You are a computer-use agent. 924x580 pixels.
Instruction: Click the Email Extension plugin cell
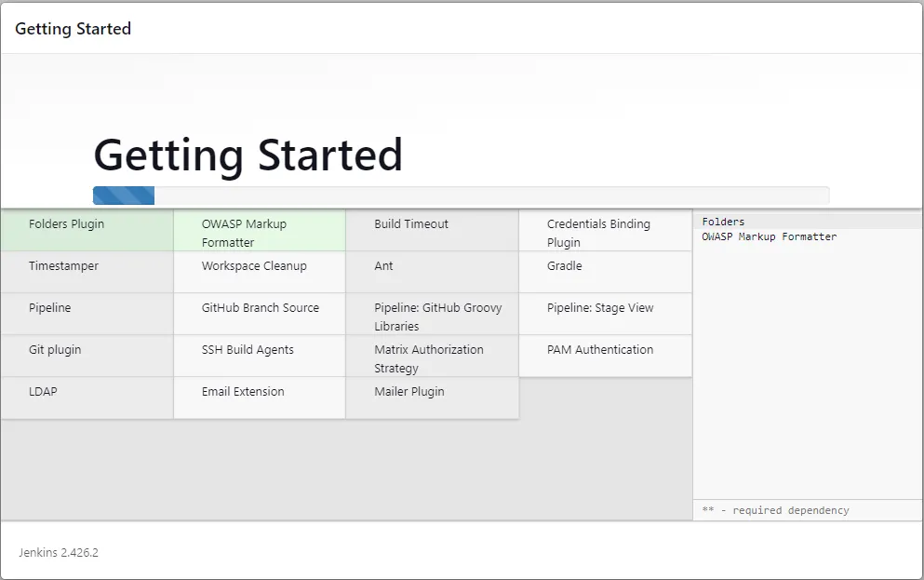tap(260, 398)
